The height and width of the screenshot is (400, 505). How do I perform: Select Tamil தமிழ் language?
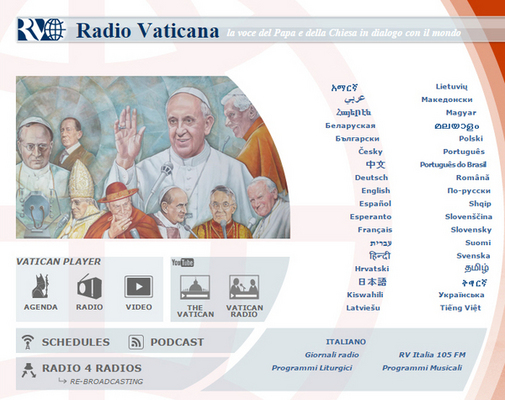477,268
